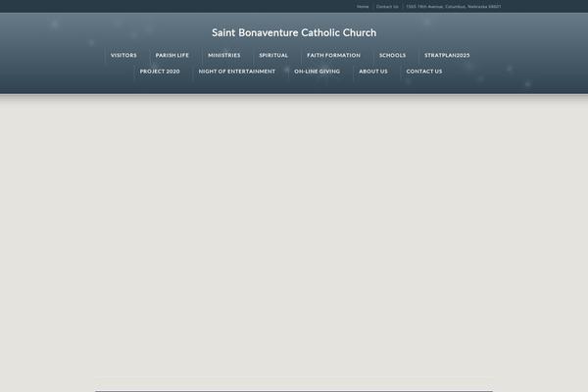588x392 pixels.
Task: Navigate to Project 2020
Action: pyautogui.click(x=160, y=72)
